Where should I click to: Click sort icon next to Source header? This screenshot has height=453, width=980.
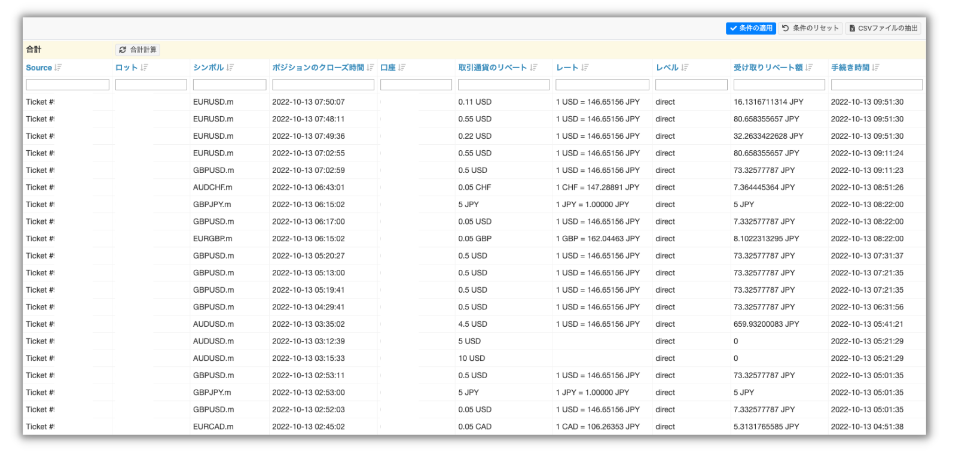58,68
